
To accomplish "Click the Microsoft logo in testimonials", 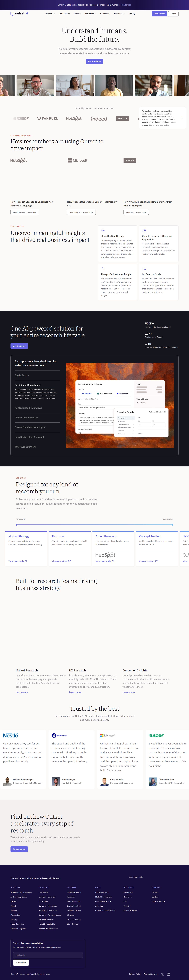I will [x=108, y=735].
